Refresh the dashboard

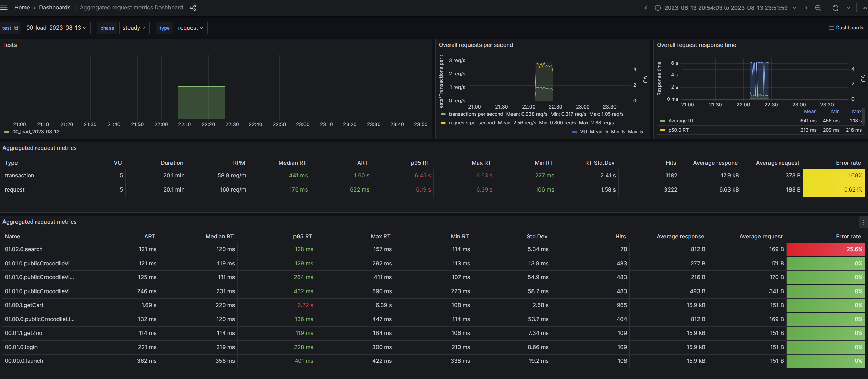click(x=835, y=8)
